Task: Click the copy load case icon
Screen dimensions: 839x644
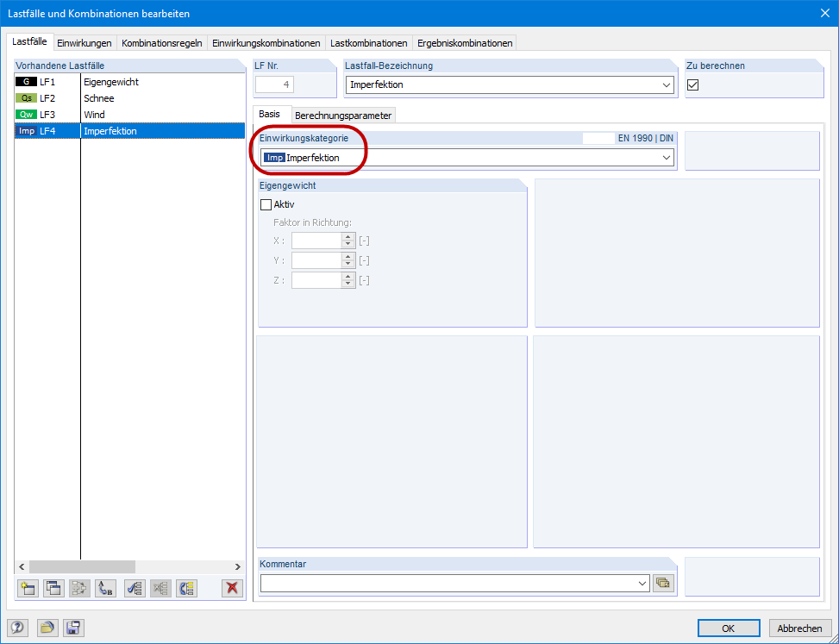Action: coord(53,588)
